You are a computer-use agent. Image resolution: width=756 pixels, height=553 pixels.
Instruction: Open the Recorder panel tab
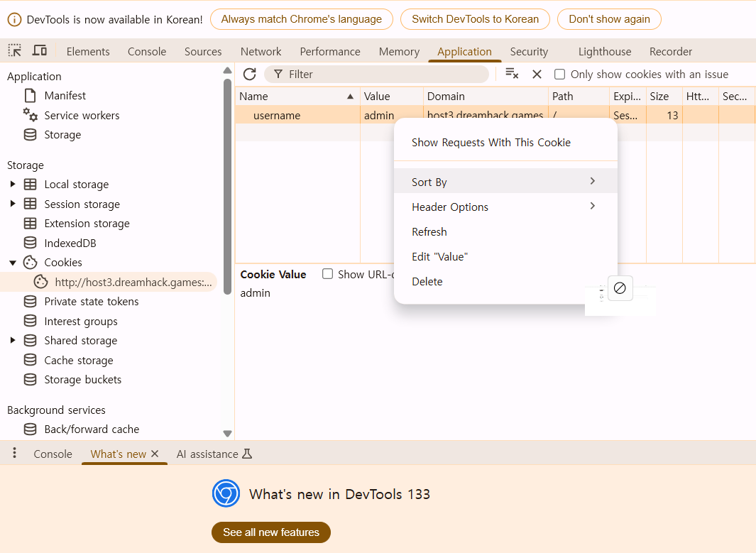[x=671, y=51]
